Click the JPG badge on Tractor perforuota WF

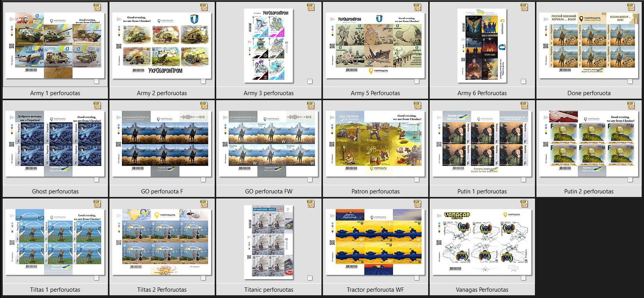pyautogui.click(x=418, y=204)
